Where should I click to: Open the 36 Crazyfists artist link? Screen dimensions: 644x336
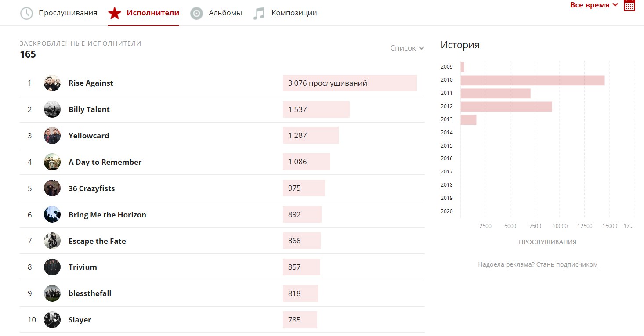click(91, 188)
